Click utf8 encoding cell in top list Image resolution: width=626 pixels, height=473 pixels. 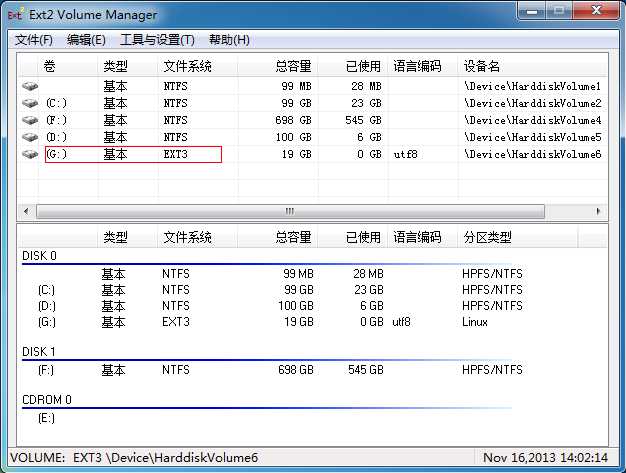[x=405, y=154]
